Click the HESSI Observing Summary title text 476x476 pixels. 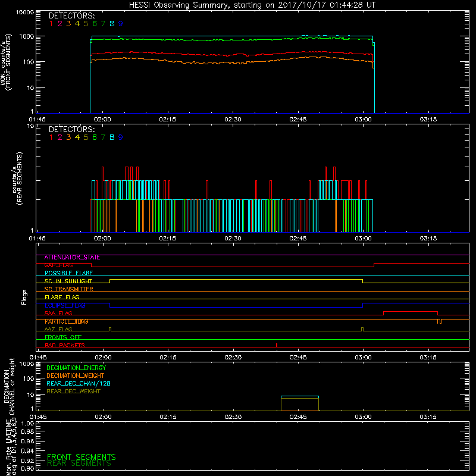[x=252, y=5]
